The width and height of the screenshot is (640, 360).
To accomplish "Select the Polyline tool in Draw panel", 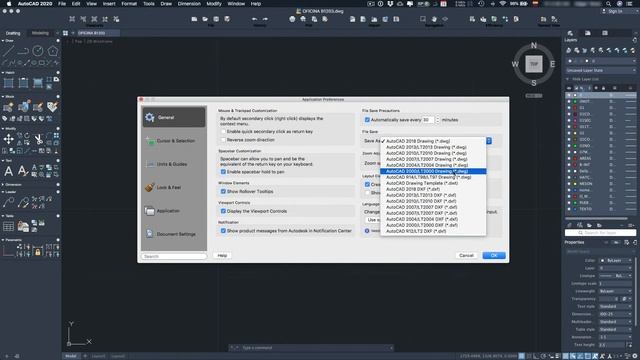I will point(23,51).
